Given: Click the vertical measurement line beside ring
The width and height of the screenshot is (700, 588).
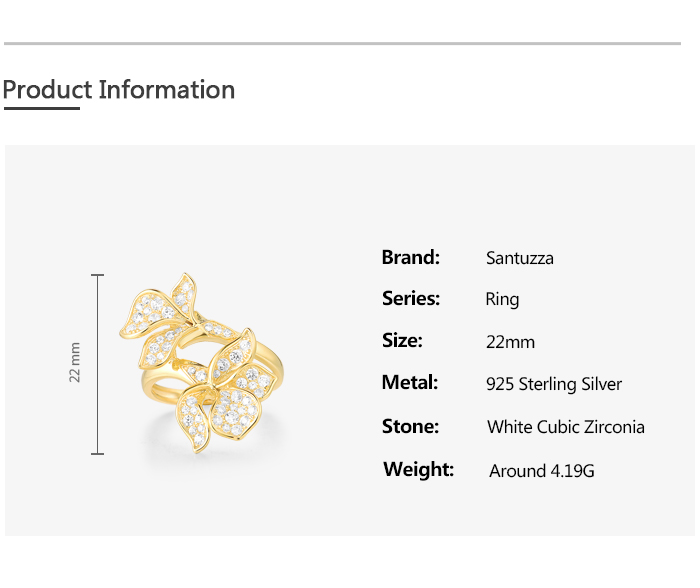Looking at the screenshot, I should 98,364.
